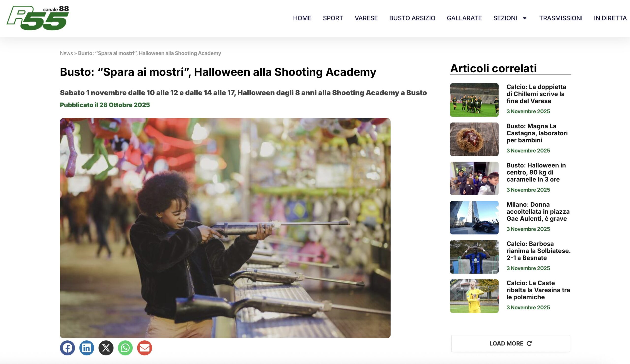Open Magna La Castagna chestnut thumbnail
This screenshot has width=630, height=364.
[x=474, y=139]
